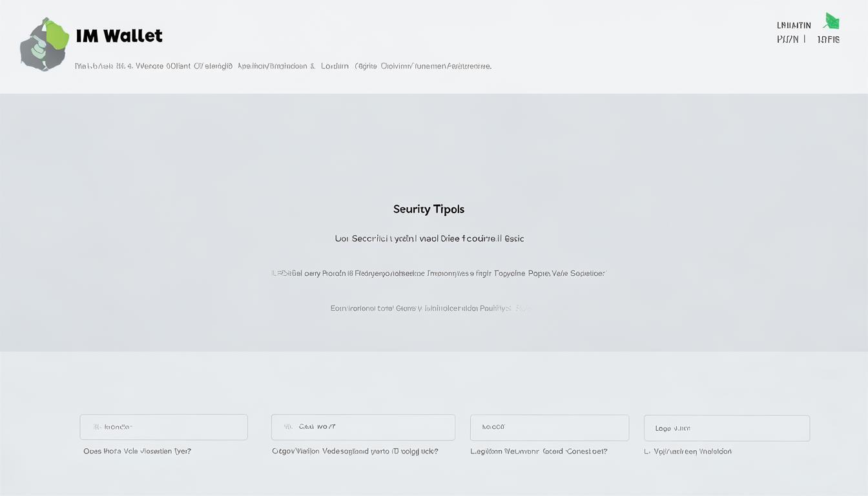Click the green leaf icon in header

[x=831, y=21]
